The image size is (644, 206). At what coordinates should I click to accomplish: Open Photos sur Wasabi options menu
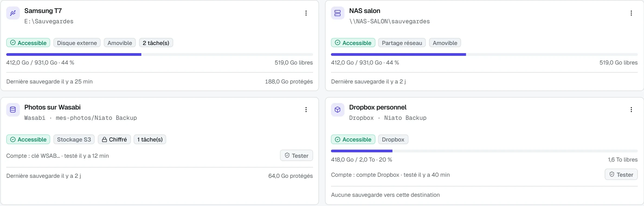306,110
